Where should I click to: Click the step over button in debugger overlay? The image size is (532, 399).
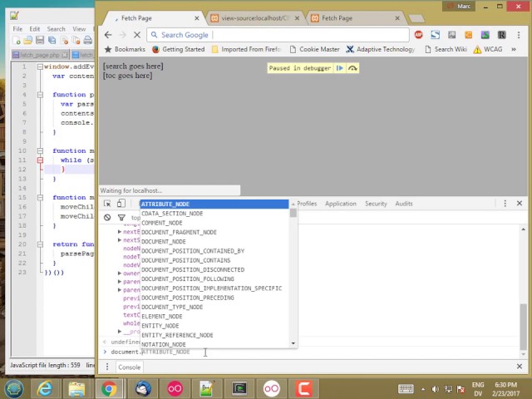click(x=352, y=68)
